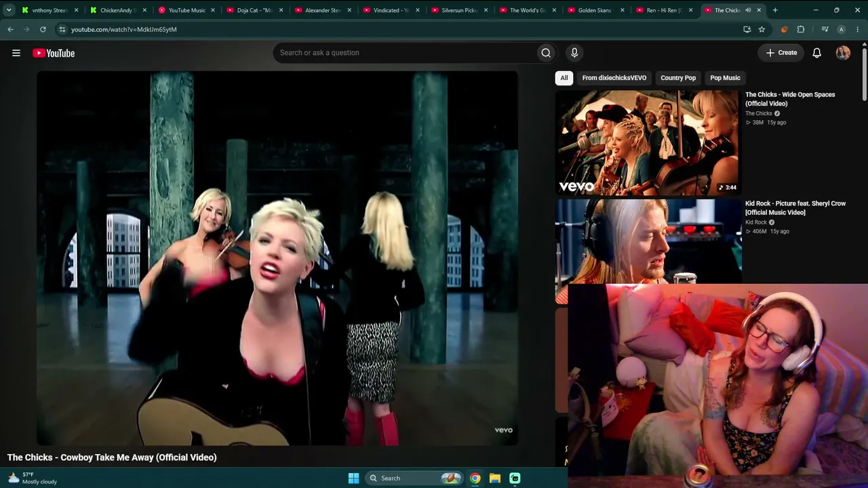868x488 pixels.
Task: Switch to The World's Greatest tab
Action: (528, 10)
